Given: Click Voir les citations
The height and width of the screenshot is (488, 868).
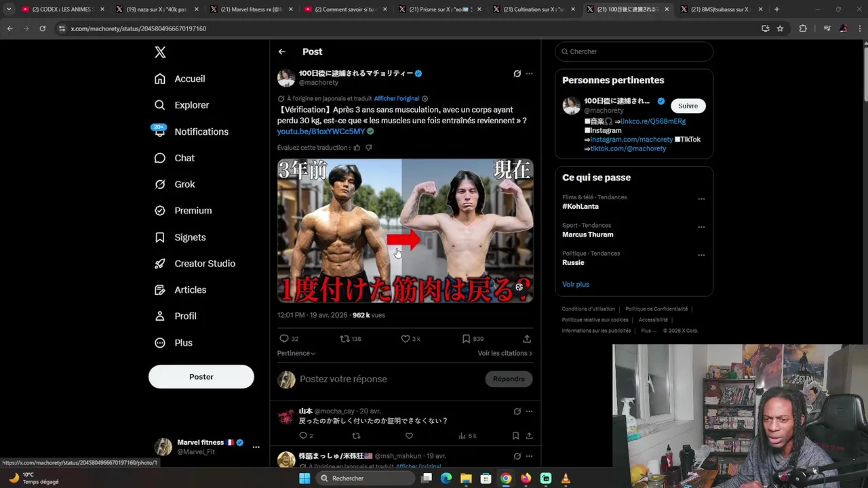Looking at the screenshot, I should tap(505, 353).
